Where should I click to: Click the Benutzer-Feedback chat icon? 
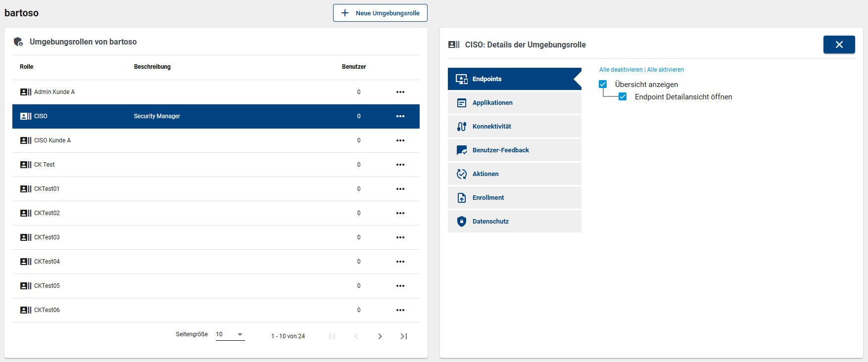pyautogui.click(x=461, y=150)
